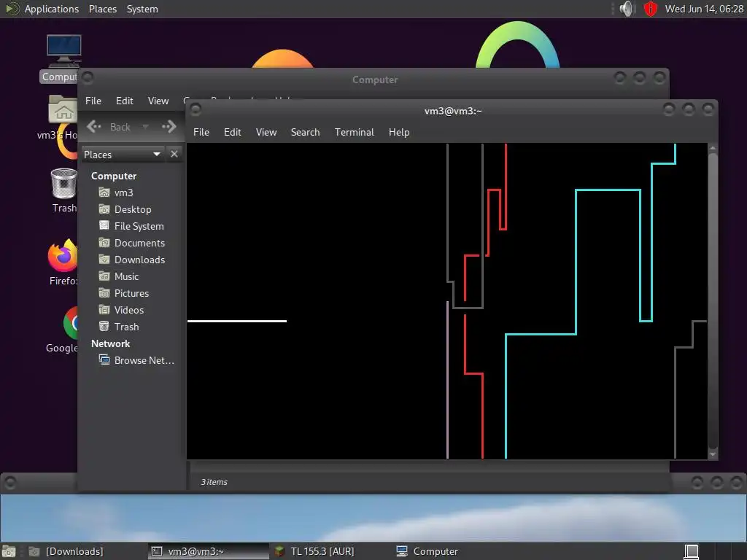
Task: Open the terminal File menu
Action: [x=201, y=132]
